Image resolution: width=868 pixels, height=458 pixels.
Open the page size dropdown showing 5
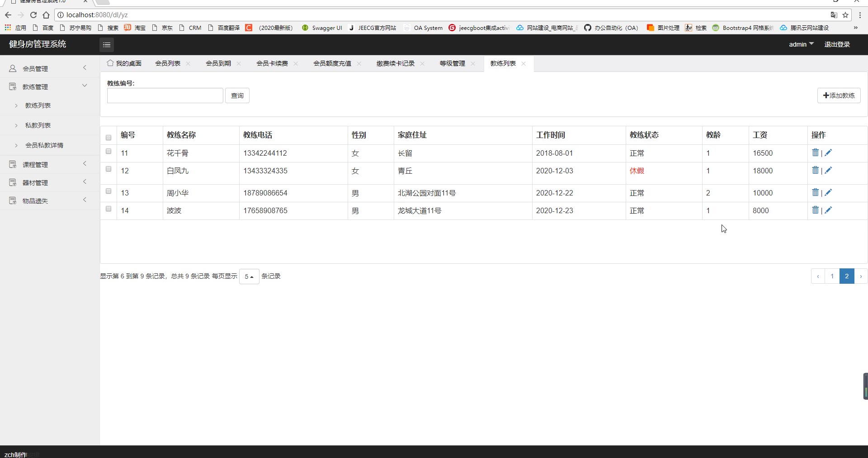tap(249, 277)
